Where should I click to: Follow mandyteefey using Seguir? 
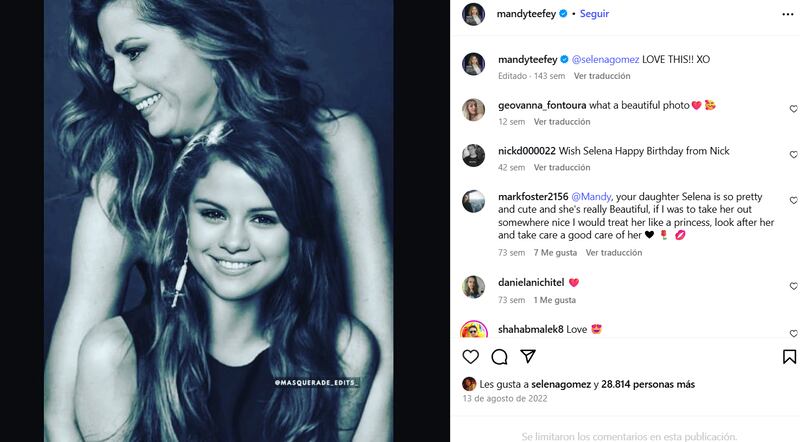point(594,14)
